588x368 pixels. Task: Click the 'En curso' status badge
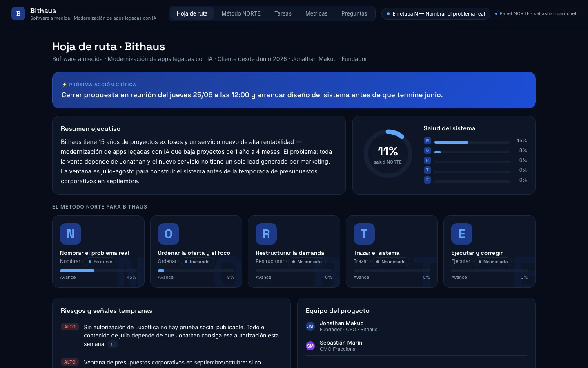point(100,262)
